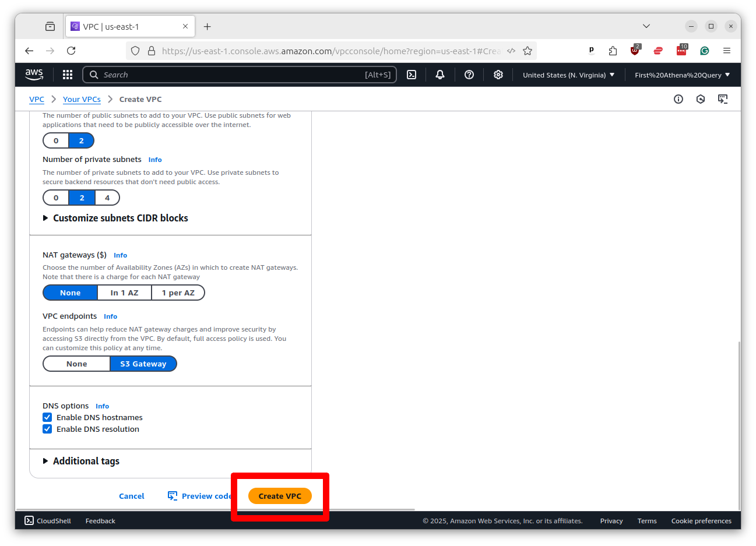756x546 pixels.
Task: Disable Enable DNS hostnames checkbox
Action: (47, 417)
